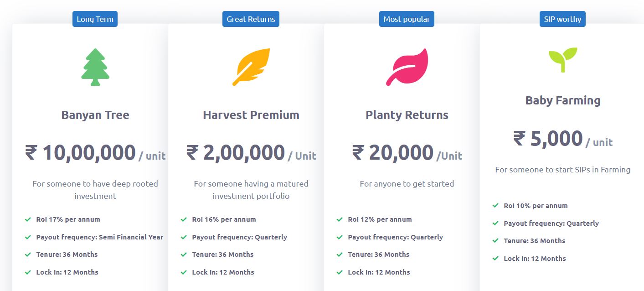644x291 pixels.
Task: Select the Most popular badge
Action: coord(407,19)
